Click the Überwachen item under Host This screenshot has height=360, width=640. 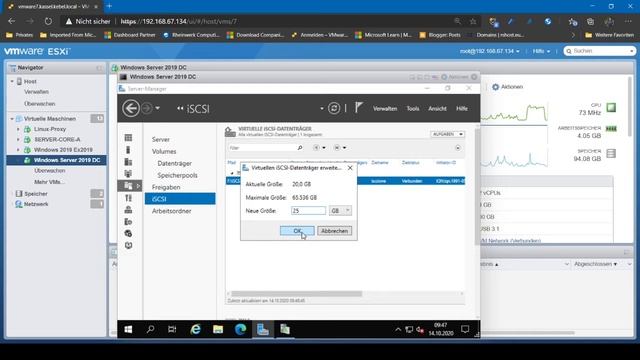click(x=40, y=104)
